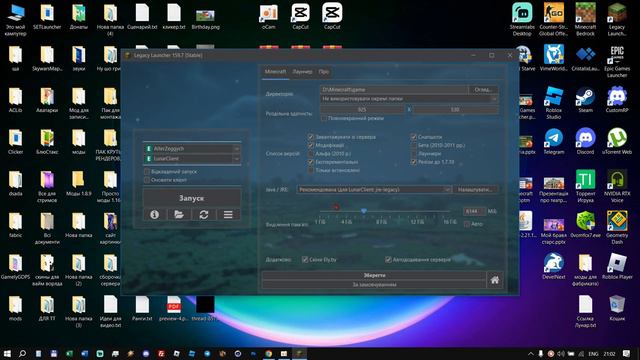Select the Epic Games Launcher icon
This screenshot has width=640, height=360.
617,61
